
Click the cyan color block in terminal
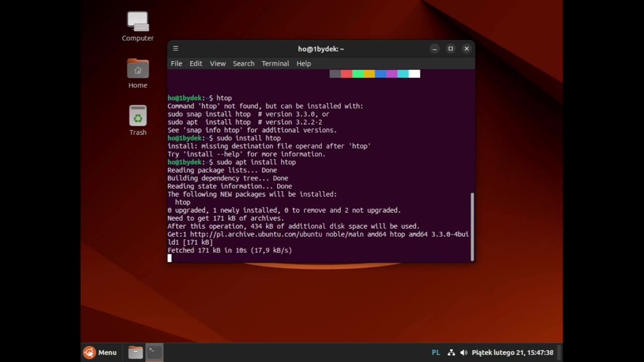pyautogui.click(x=403, y=74)
